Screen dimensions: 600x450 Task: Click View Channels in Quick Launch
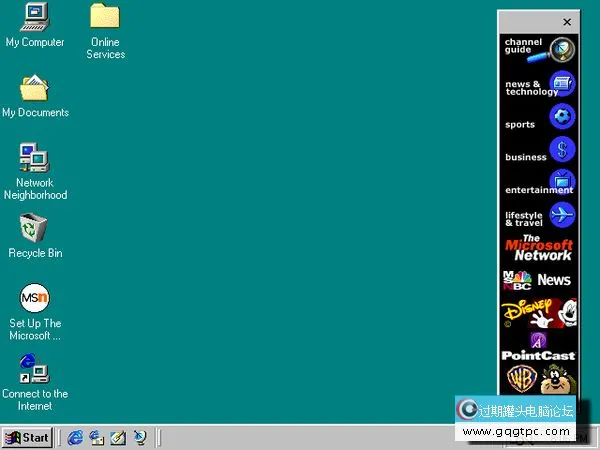tap(139, 437)
